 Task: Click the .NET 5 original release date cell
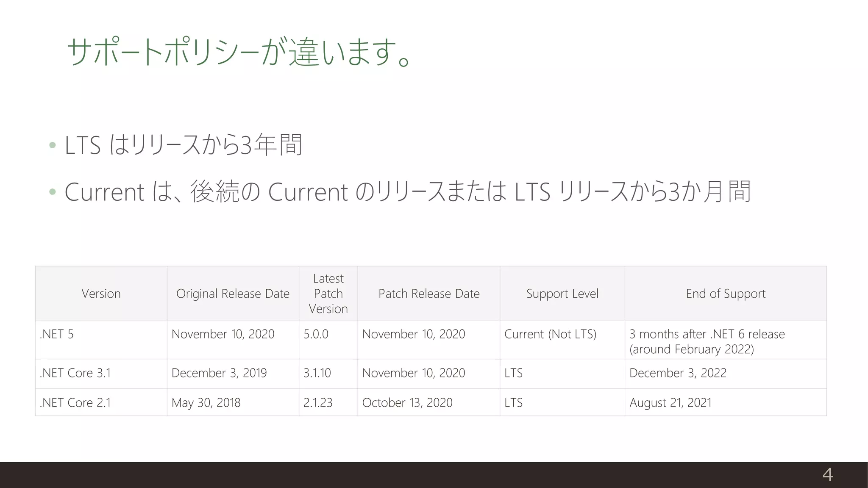point(233,340)
